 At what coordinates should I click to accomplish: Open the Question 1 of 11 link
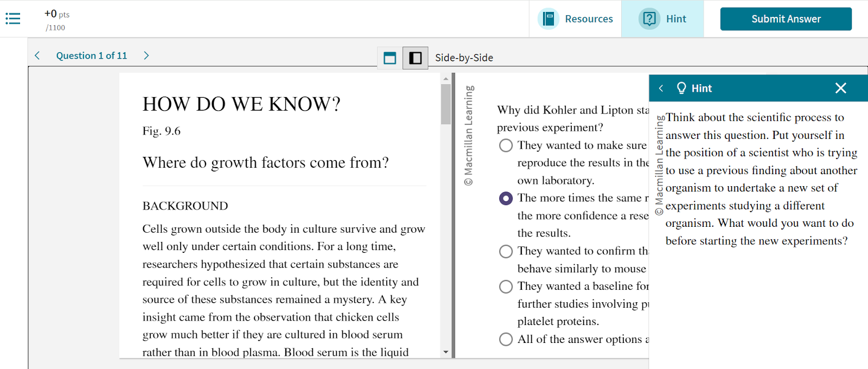[x=92, y=55]
